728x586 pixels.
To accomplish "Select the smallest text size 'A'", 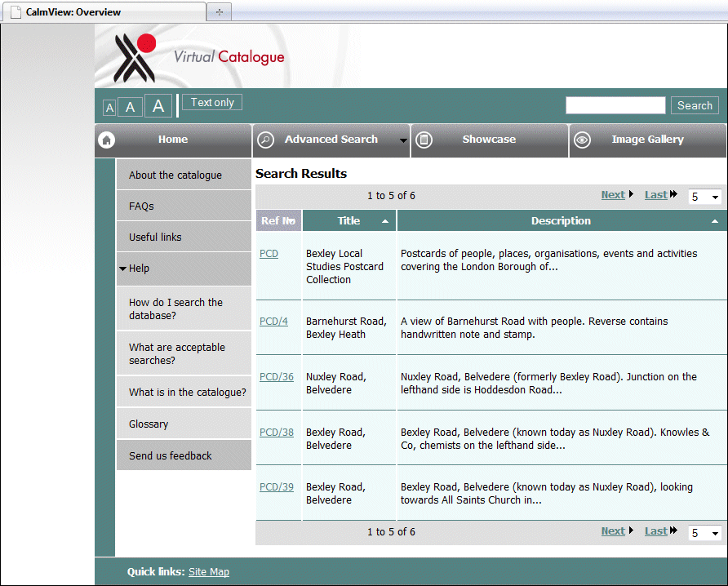I will tap(109, 107).
